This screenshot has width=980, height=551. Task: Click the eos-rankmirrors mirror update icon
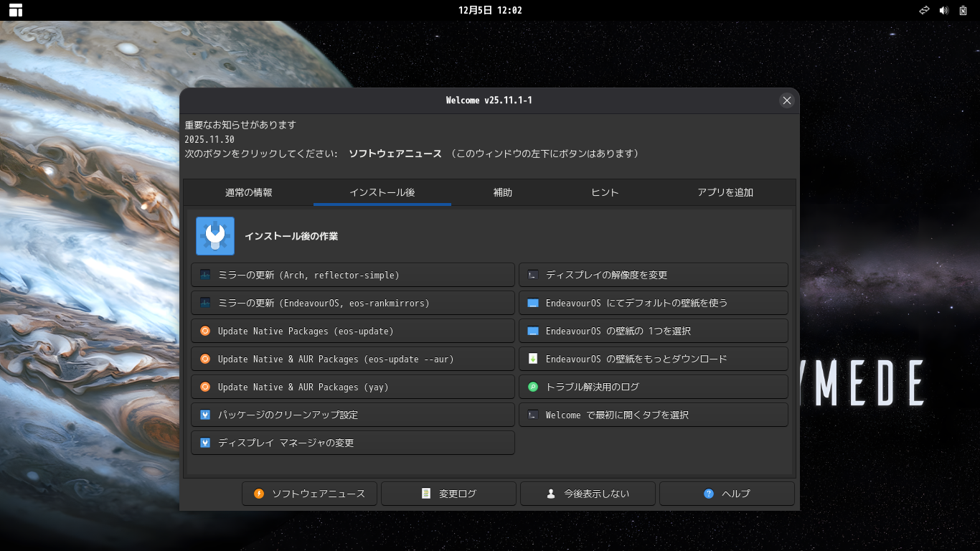(205, 303)
